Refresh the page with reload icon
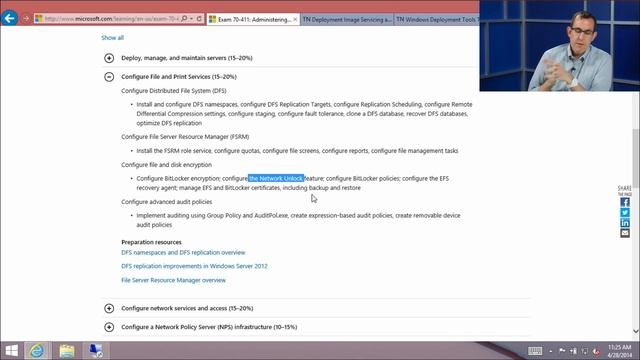640x360 pixels. (x=199, y=19)
